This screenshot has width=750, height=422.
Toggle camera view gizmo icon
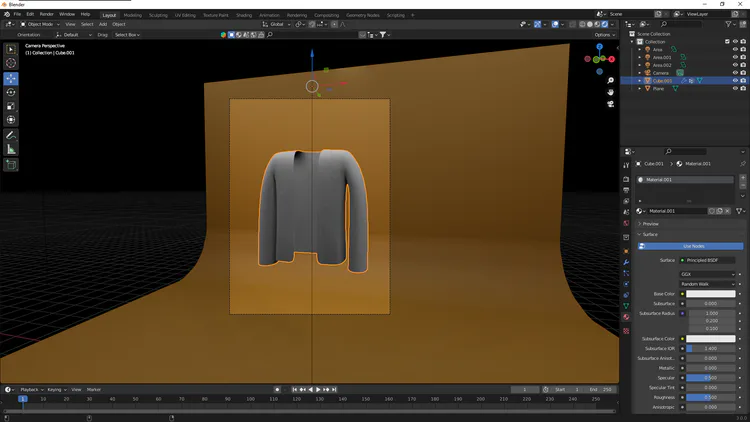610,104
